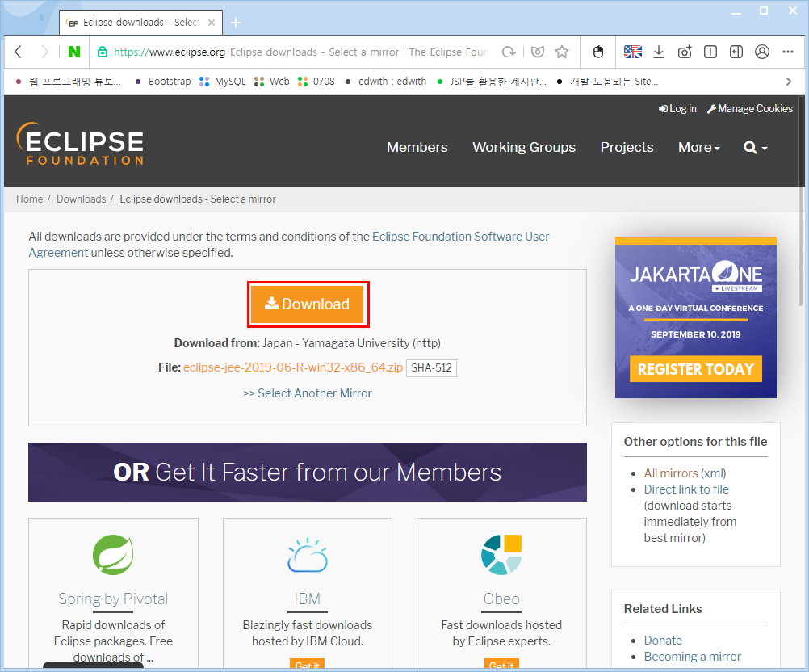Go forward with the forward arrow
Screen dimensions: 809x672
tap(45, 52)
